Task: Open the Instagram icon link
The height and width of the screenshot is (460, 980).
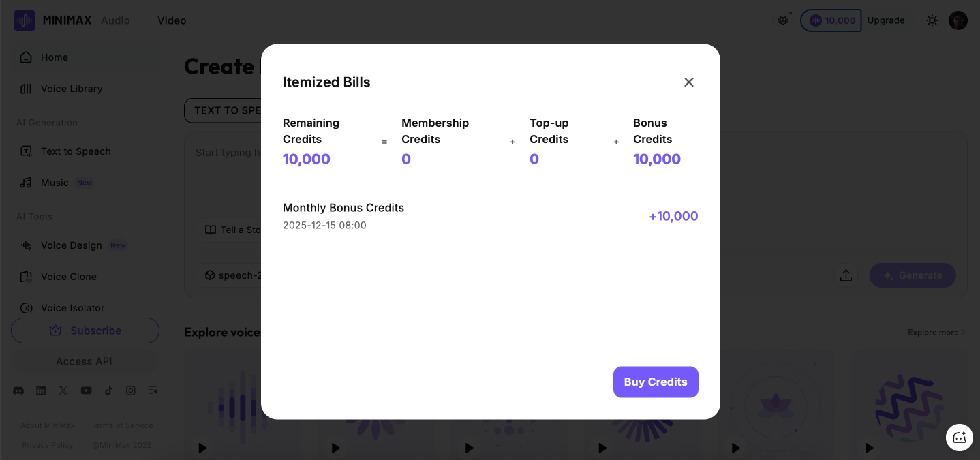Action: coord(131,390)
